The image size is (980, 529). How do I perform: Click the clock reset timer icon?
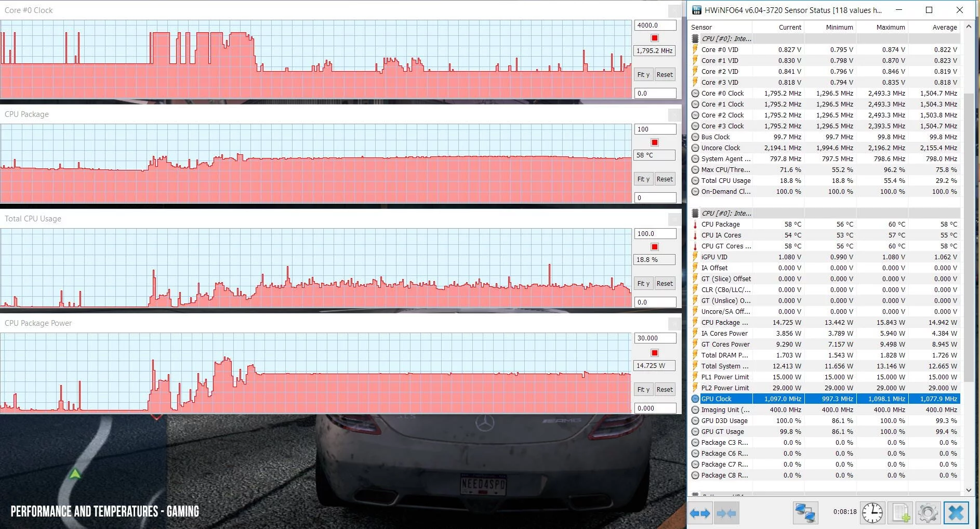(872, 513)
